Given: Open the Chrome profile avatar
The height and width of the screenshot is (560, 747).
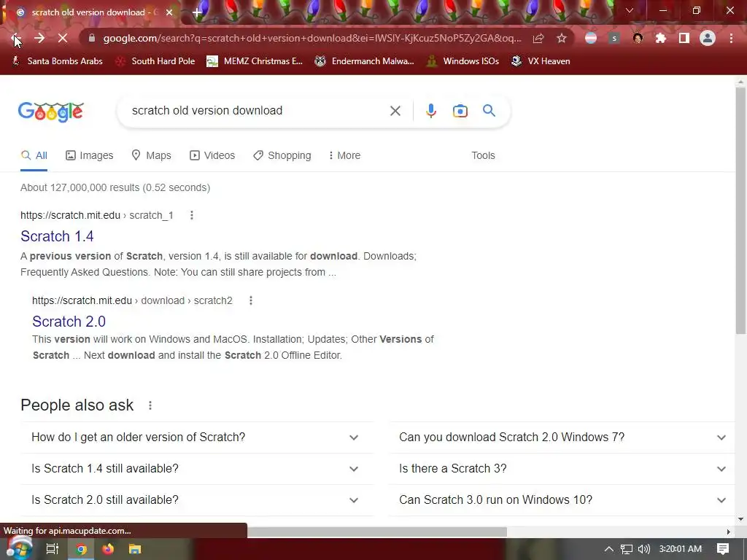Looking at the screenshot, I should pyautogui.click(x=708, y=38).
